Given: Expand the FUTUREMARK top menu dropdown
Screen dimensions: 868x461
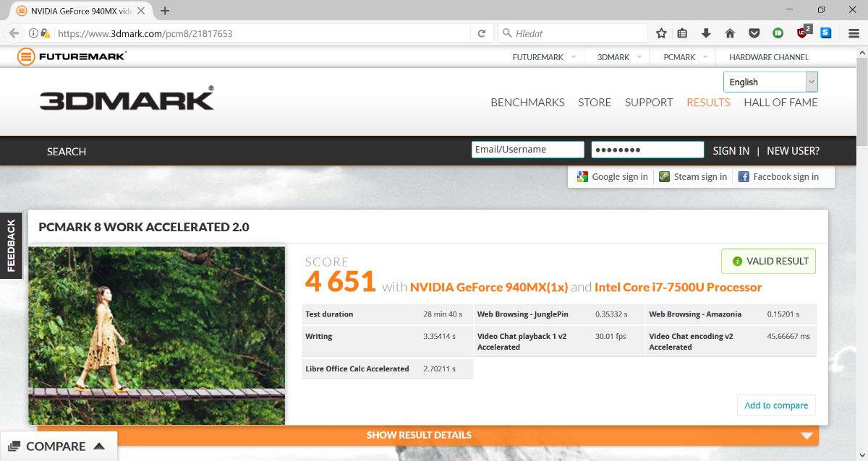Looking at the screenshot, I should (573, 57).
